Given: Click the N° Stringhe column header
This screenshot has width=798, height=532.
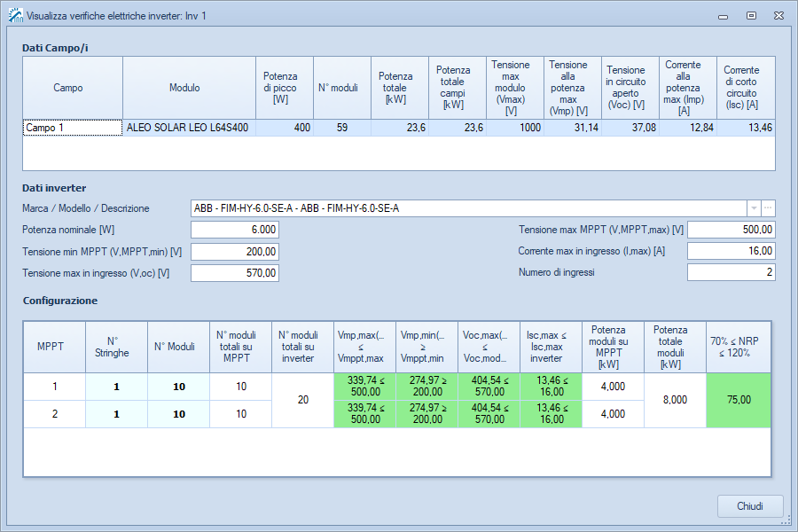Looking at the screenshot, I should (x=116, y=348).
